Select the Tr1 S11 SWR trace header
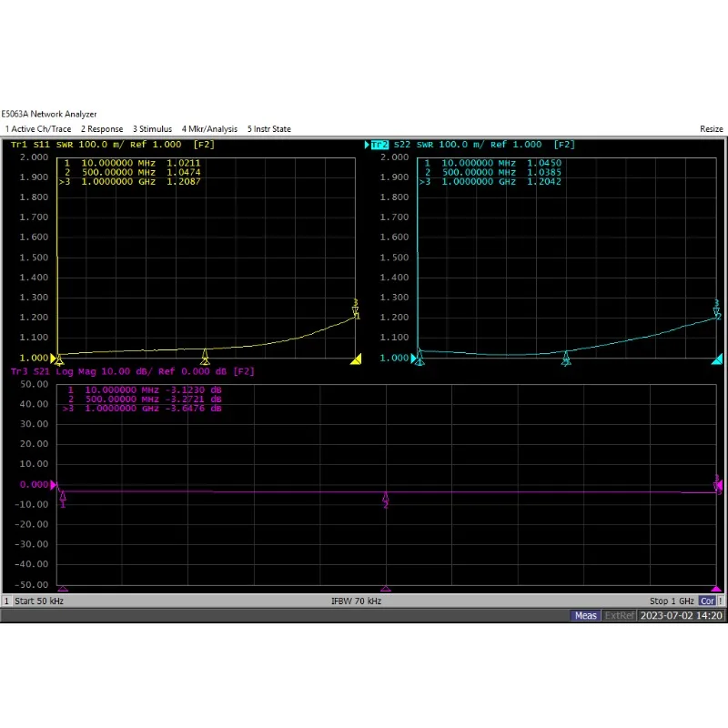Viewport: 728px width, 728px height. pyautogui.click(x=113, y=145)
